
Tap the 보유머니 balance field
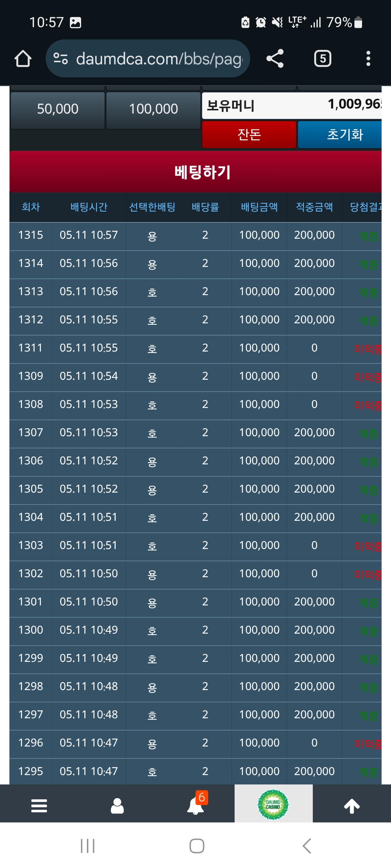(292, 106)
